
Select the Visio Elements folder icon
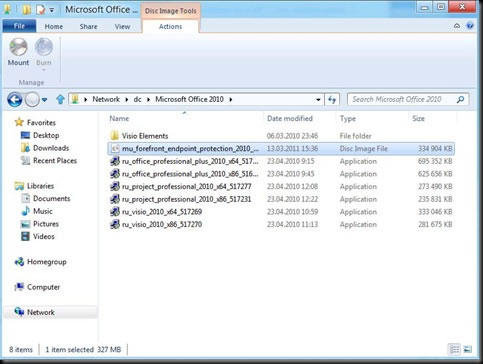pyautogui.click(x=115, y=136)
